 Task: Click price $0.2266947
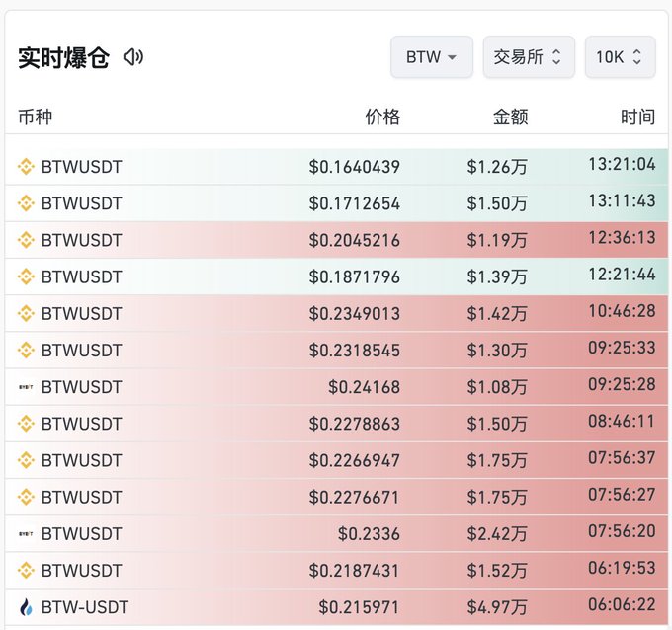[x=355, y=461]
